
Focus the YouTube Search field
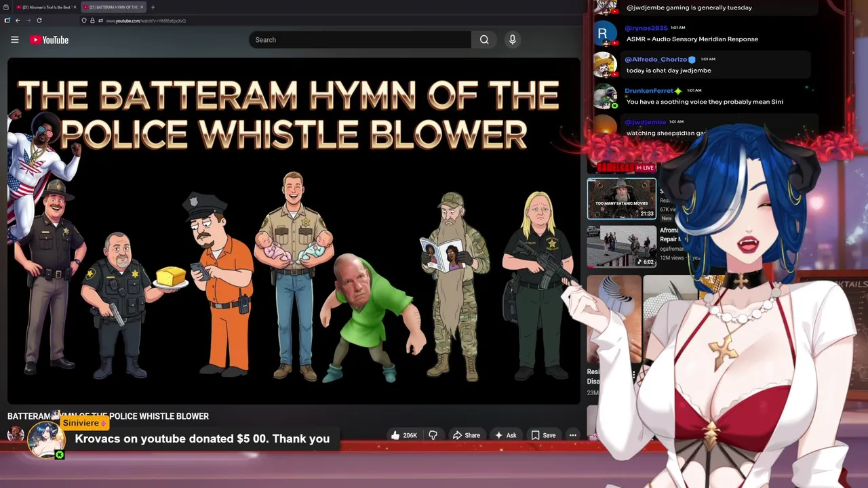point(360,40)
